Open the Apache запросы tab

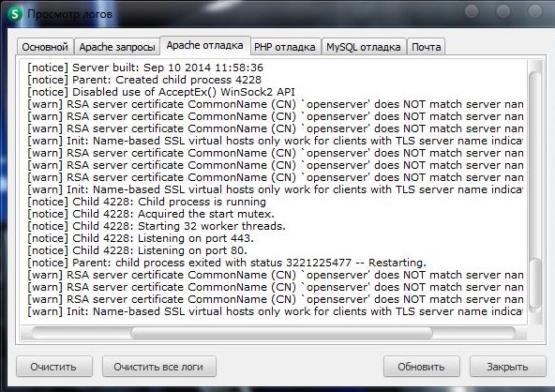tap(117, 47)
